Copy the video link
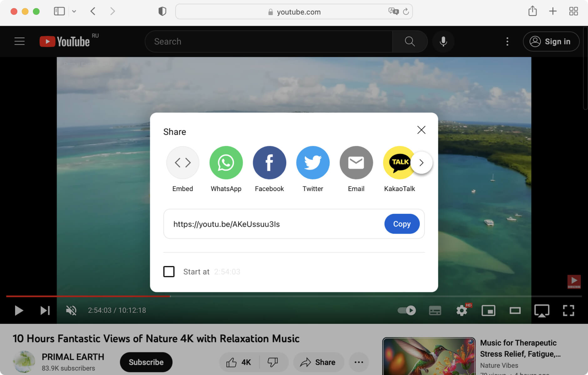The image size is (588, 375). 402,224
